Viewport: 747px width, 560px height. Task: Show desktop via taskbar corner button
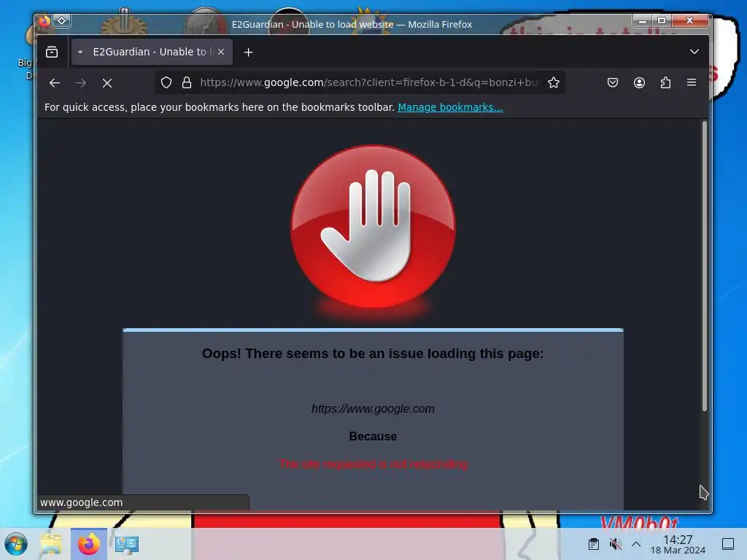coord(728,544)
